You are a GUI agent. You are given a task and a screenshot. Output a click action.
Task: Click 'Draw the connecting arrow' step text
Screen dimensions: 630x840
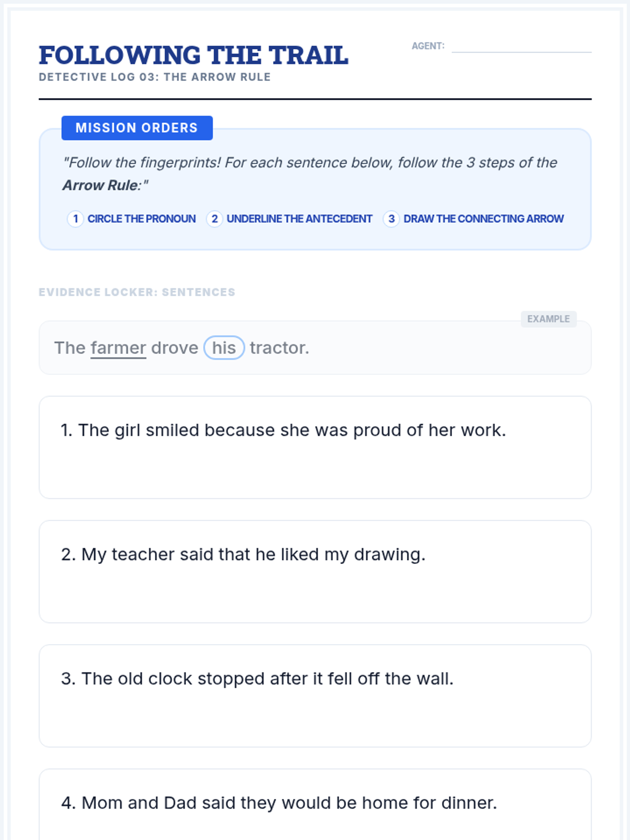[x=484, y=219]
